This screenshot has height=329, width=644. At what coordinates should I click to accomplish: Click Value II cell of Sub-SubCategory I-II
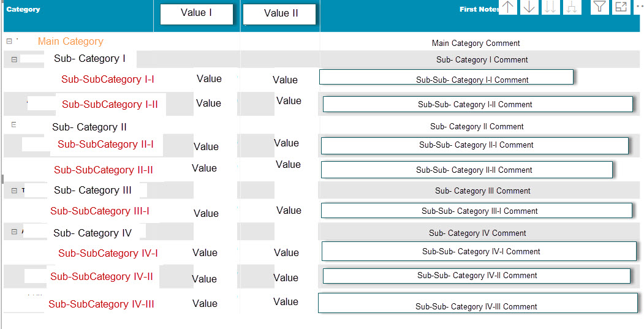[x=289, y=101]
